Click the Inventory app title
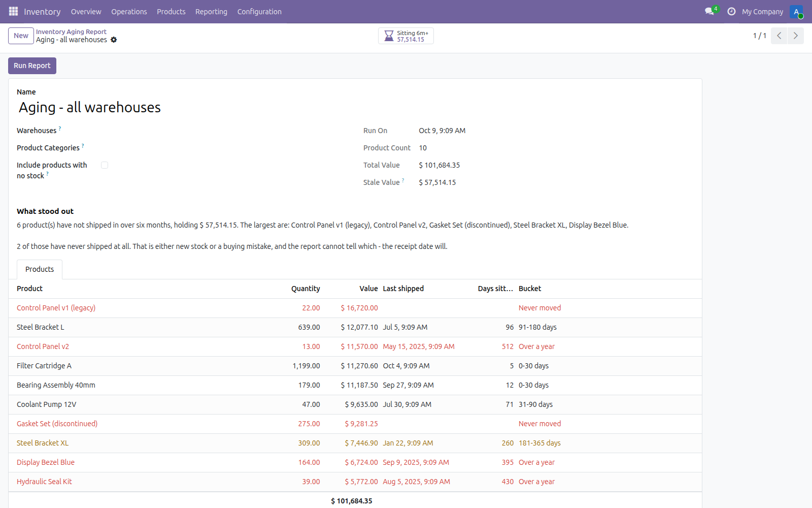Screen dimensions: 812x508 tap(42, 12)
